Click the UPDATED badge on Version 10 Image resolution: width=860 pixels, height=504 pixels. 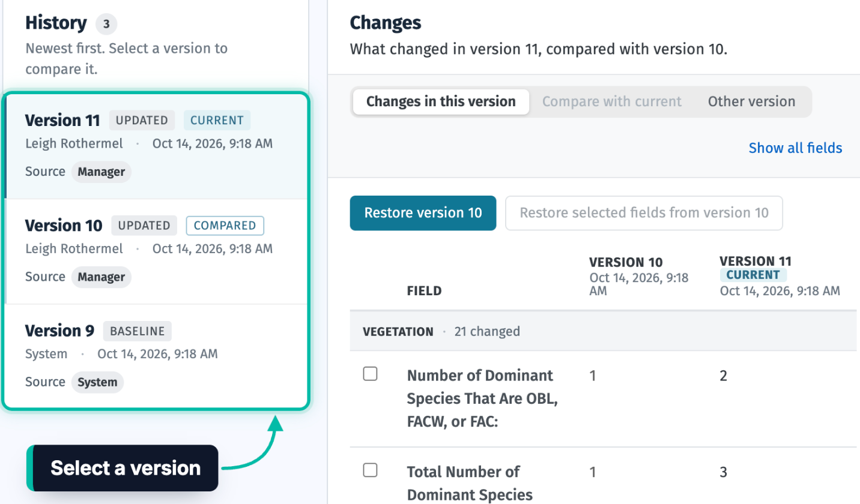[144, 226]
